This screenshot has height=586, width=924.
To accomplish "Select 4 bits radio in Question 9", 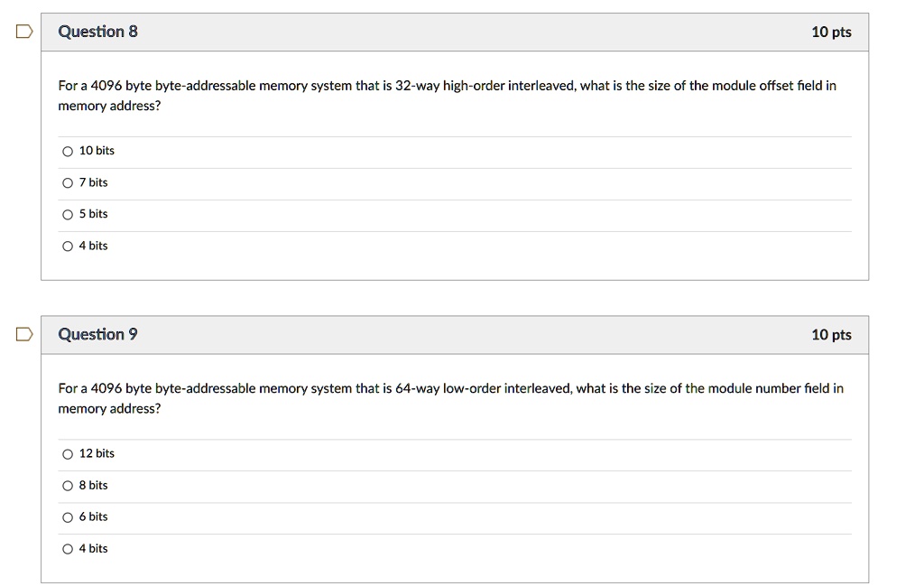I will point(68,550).
